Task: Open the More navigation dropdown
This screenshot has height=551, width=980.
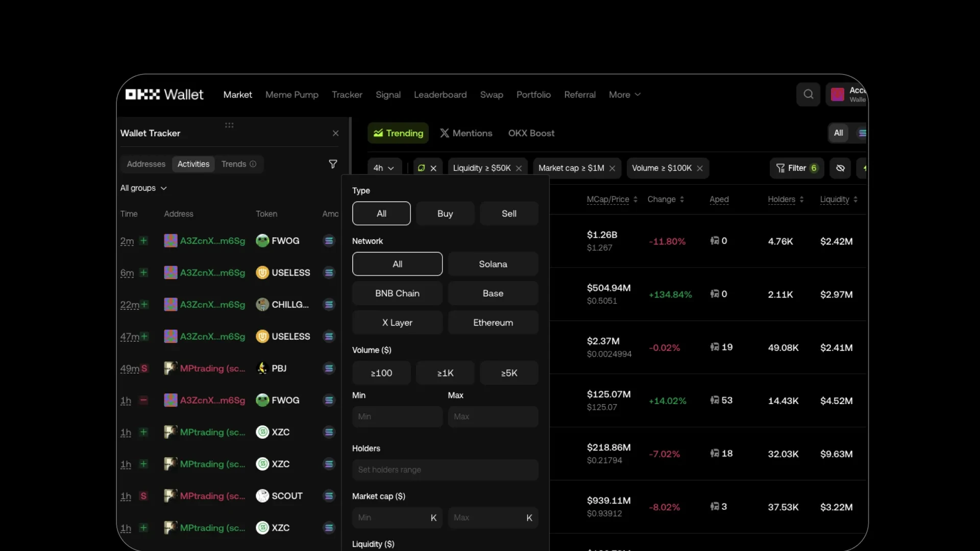Action: (x=624, y=94)
